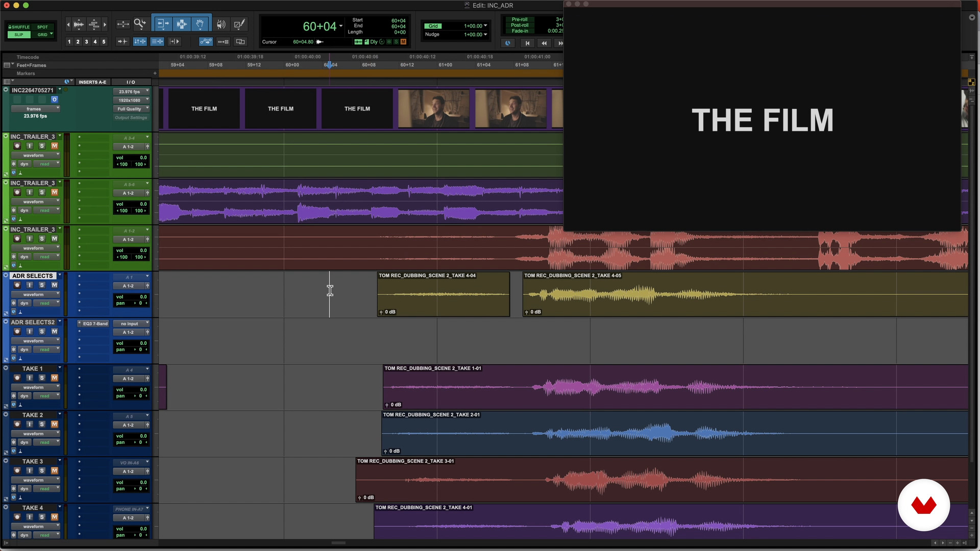Click the Timecode ruler label

pos(28,57)
